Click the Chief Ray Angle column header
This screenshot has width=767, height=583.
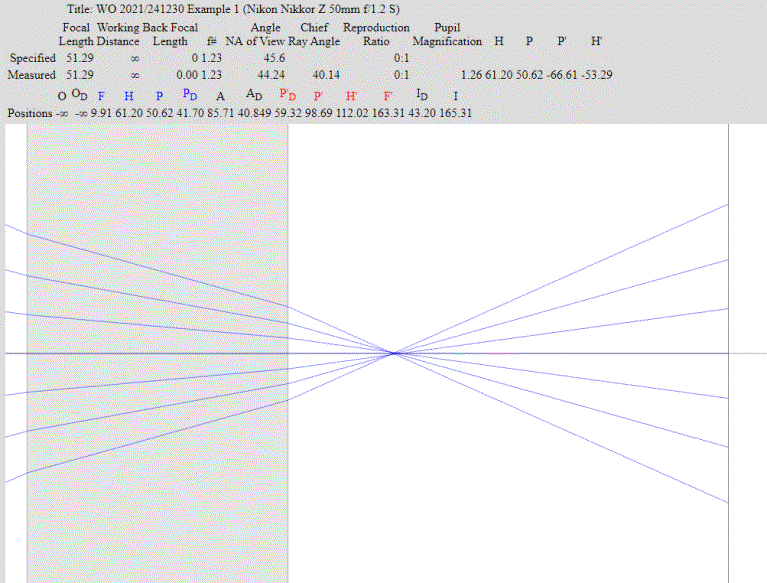tap(314, 34)
